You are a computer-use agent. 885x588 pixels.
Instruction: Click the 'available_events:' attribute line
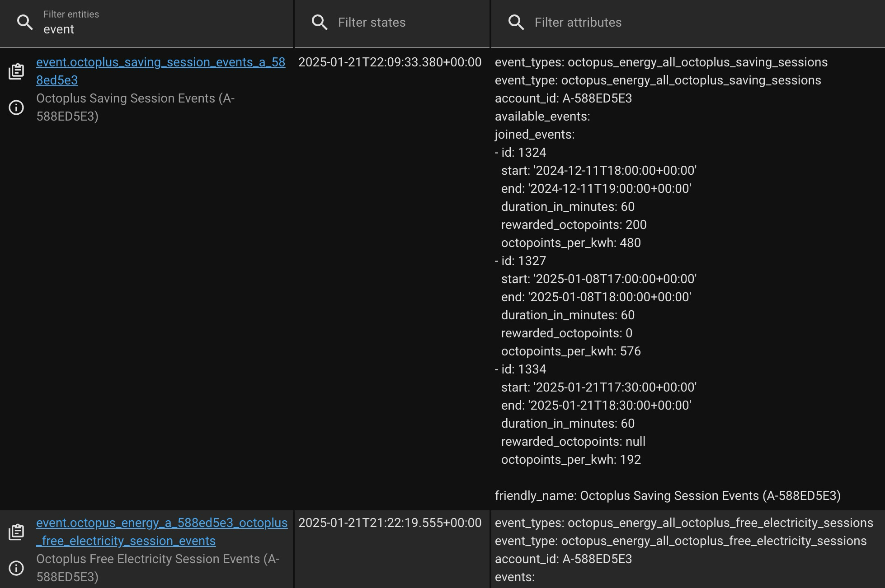pos(542,117)
